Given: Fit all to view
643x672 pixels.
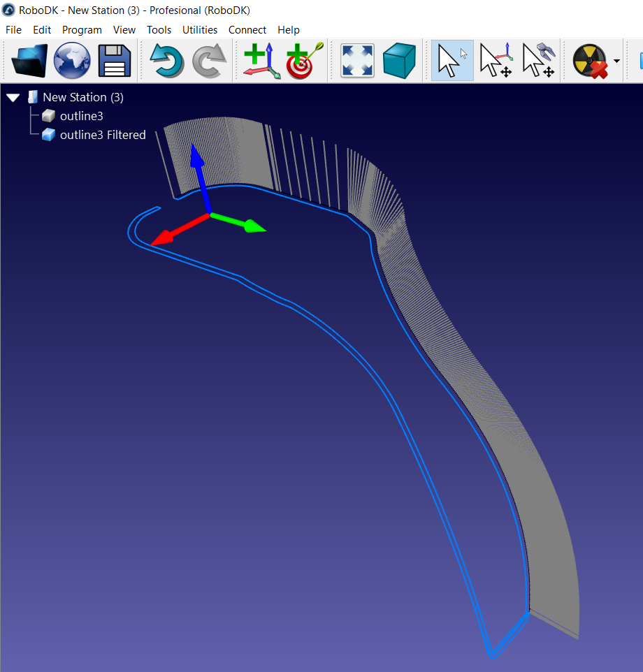Looking at the screenshot, I should click(357, 61).
